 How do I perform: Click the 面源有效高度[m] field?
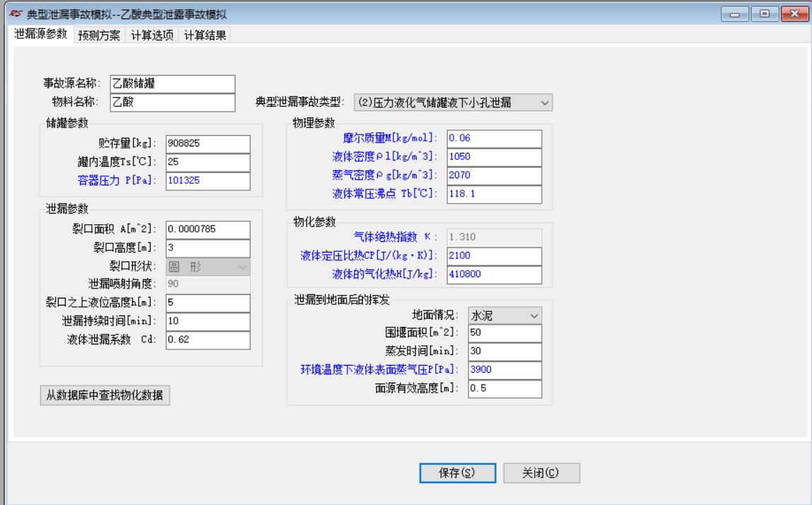click(505, 389)
